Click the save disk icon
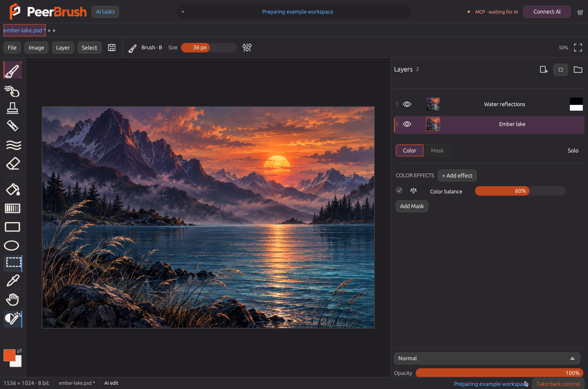Image resolution: width=588 pixels, height=389 pixels. click(x=112, y=48)
